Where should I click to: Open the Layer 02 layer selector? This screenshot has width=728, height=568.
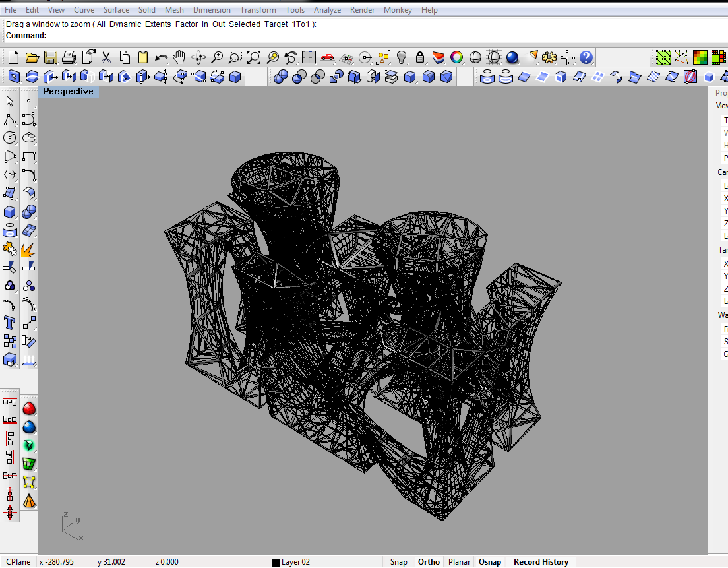coord(291,562)
